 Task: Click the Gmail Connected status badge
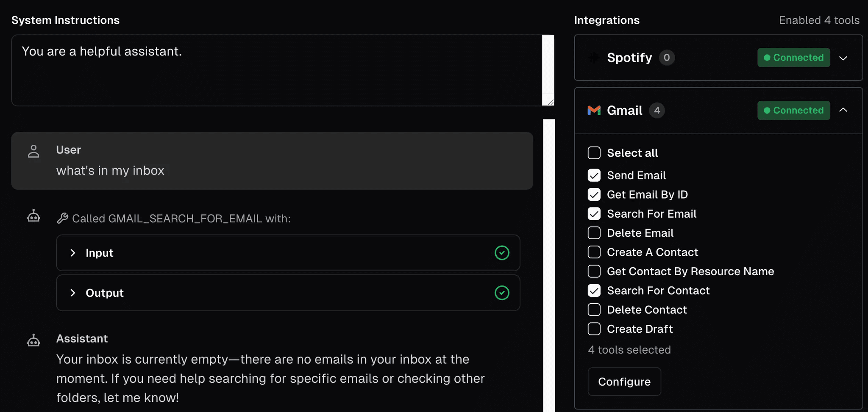coord(793,111)
